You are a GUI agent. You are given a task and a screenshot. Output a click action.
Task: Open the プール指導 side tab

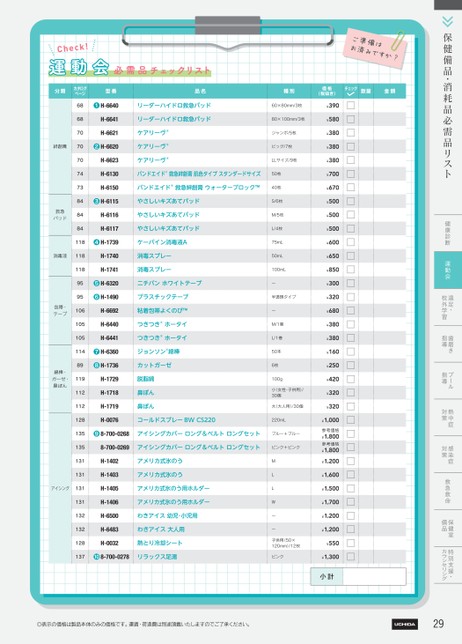tap(448, 380)
